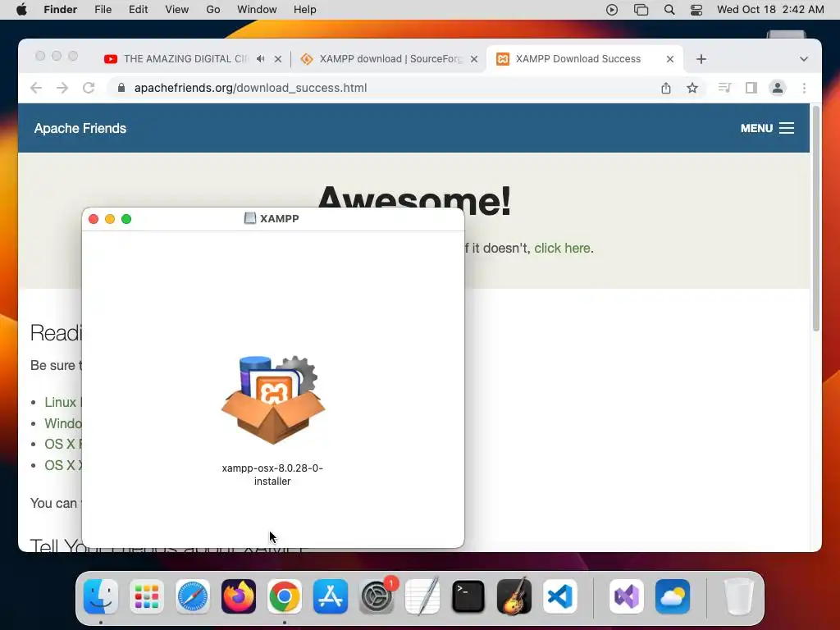Click the xampp-osx-8.0.28-0-installer file name label
The width and height of the screenshot is (840, 630).
click(272, 475)
